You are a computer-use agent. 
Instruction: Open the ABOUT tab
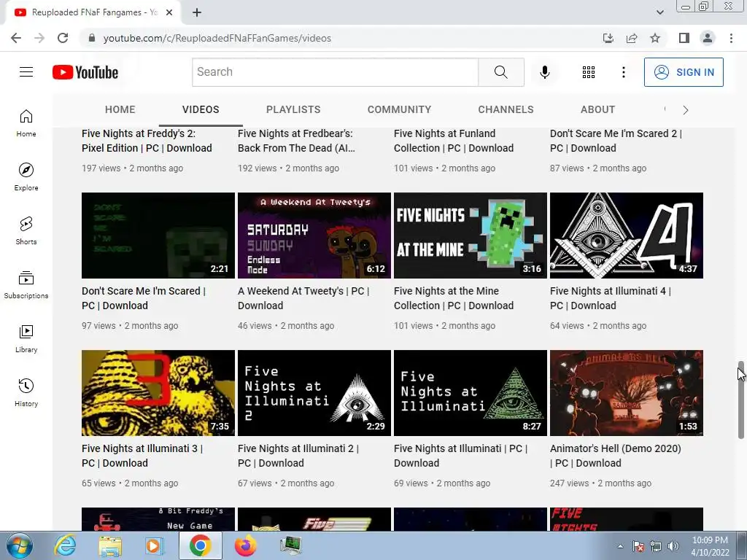coord(598,109)
